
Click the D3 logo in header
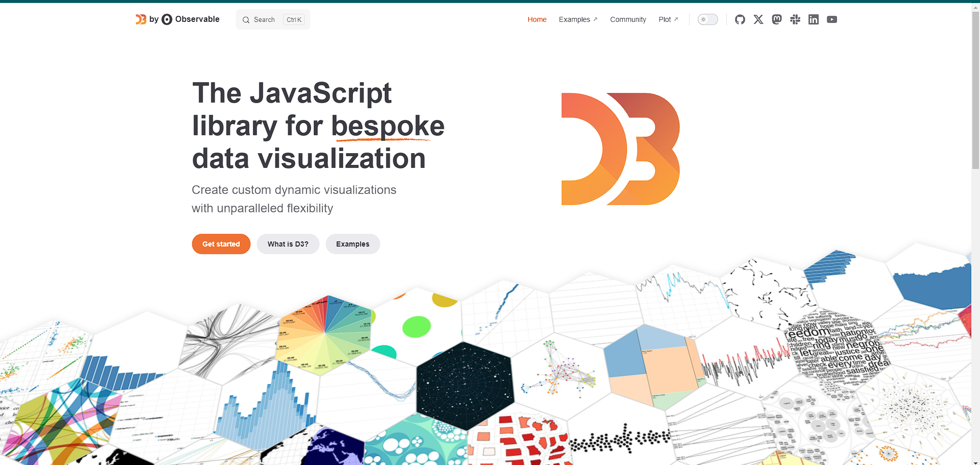pos(141,19)
